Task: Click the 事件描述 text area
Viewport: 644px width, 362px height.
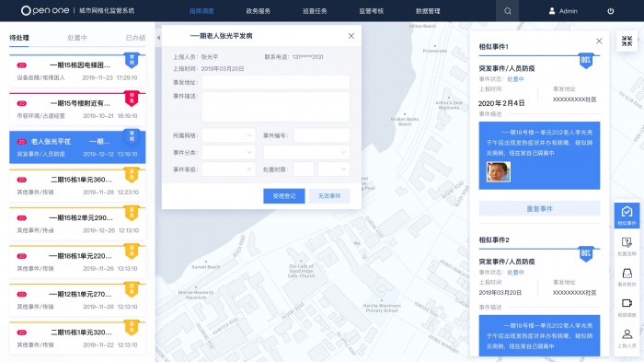Action: point(276,107)
